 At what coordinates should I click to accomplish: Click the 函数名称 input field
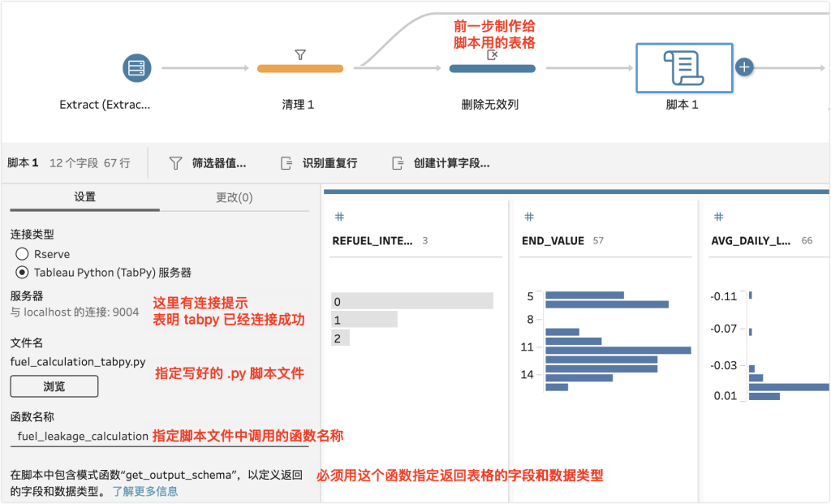pos(81,437)
